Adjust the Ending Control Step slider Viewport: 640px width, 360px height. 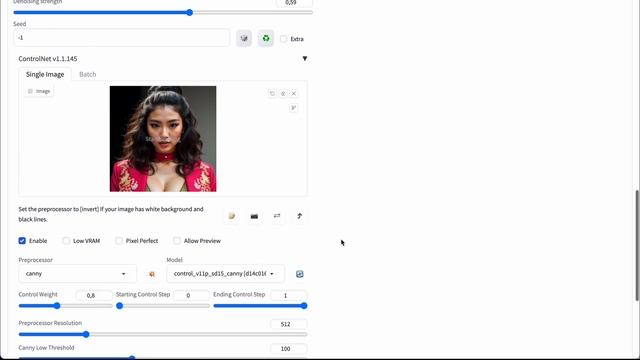click(x=260, y=306)
